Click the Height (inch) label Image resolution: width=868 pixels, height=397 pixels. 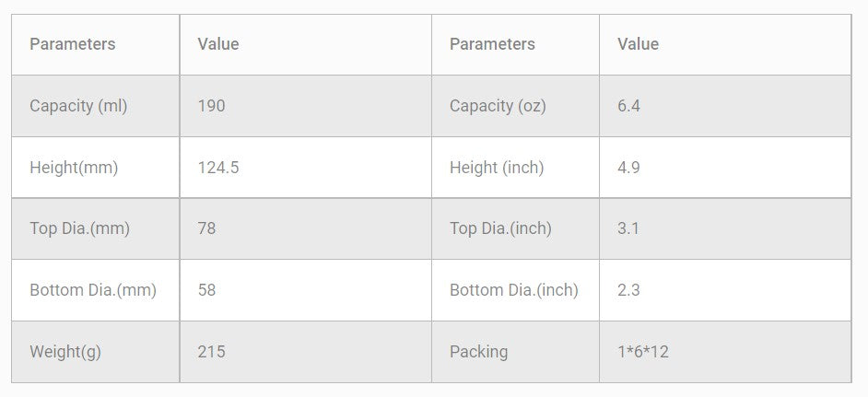coord(497,168)
